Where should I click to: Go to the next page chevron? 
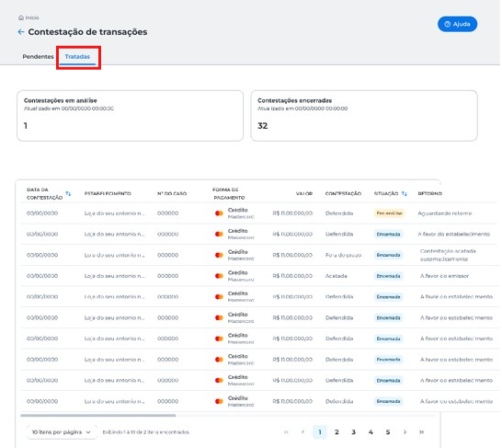click(x=405, y=432)
